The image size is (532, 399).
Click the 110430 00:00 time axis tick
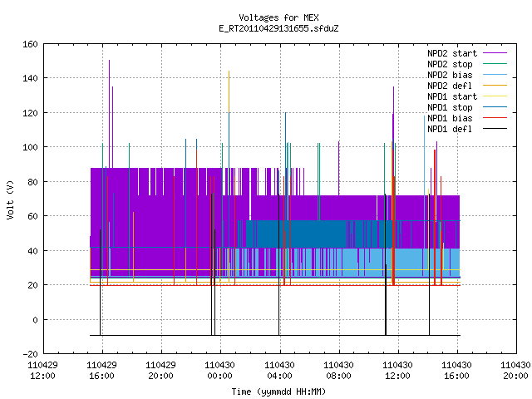point(219,371)
